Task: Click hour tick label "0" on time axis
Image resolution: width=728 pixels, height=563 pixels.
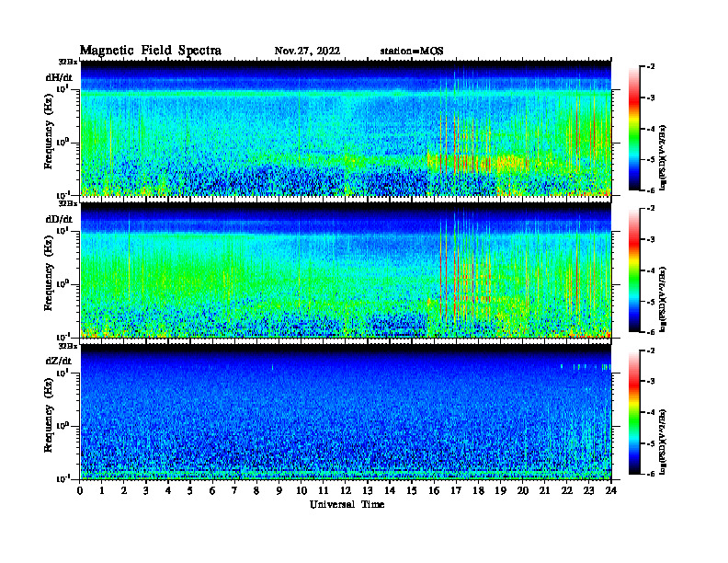Action: 80,491
